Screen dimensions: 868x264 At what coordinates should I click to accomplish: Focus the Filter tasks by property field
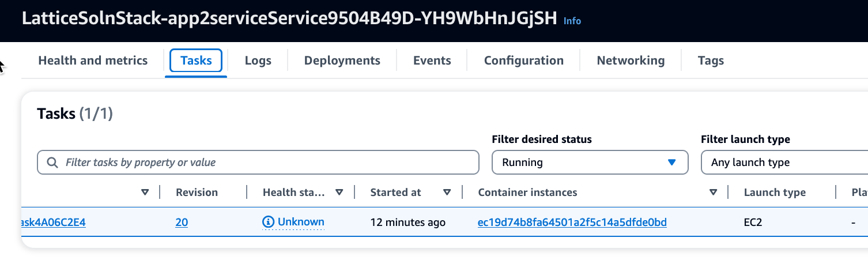[258, 163]
